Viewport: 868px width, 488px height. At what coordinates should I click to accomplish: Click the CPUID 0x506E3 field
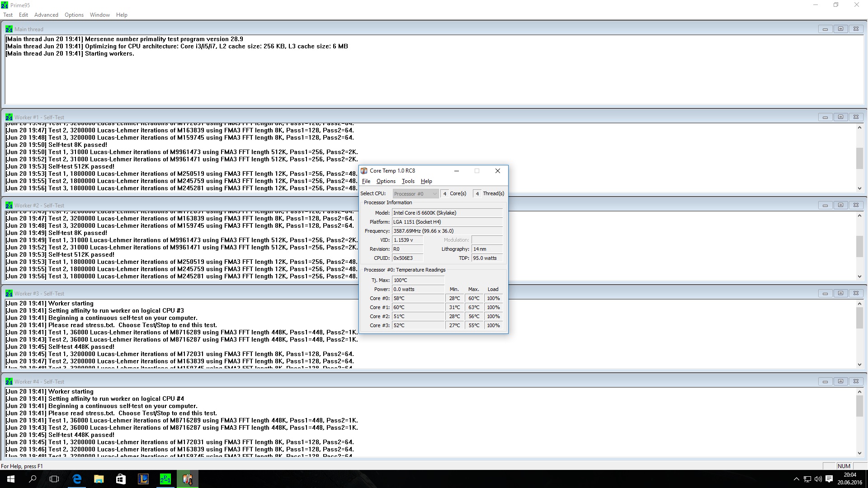(x=407, y=258)
